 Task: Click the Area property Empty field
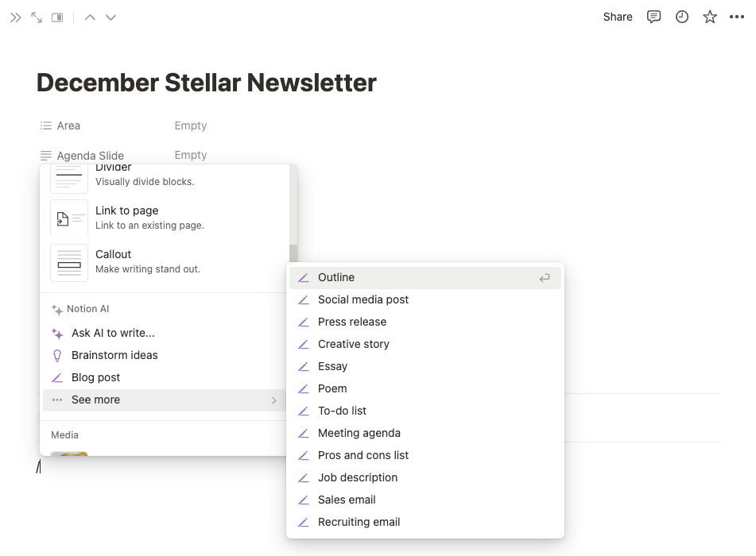(191, 125)
